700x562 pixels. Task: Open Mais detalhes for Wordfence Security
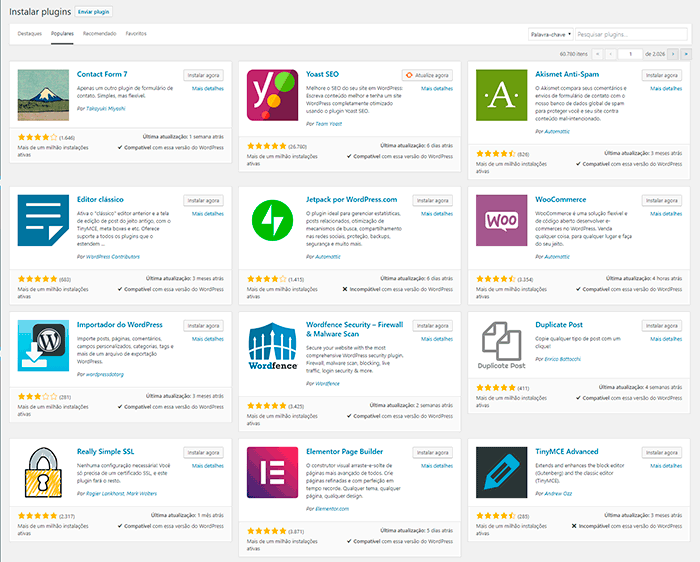437,339
